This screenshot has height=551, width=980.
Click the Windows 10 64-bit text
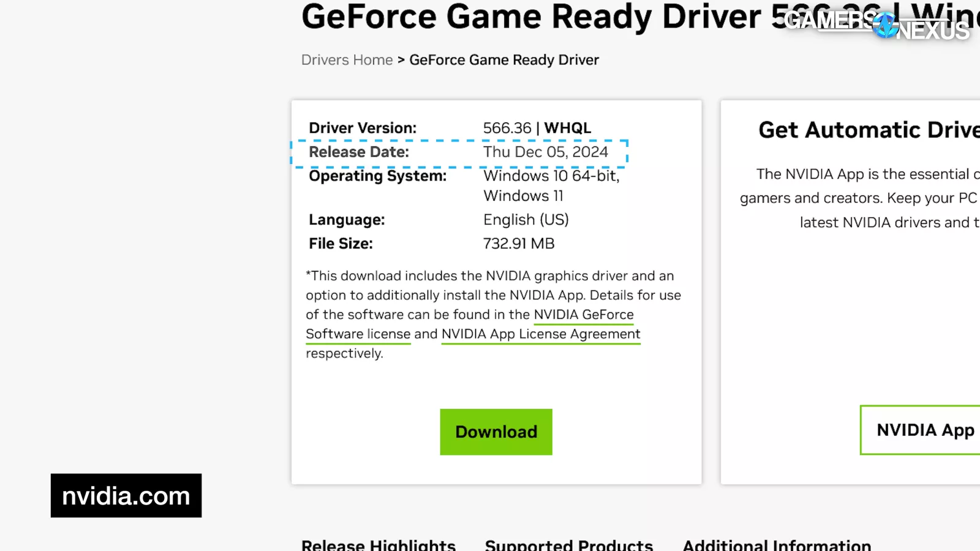pyautogui.click(x=551, y=176)
